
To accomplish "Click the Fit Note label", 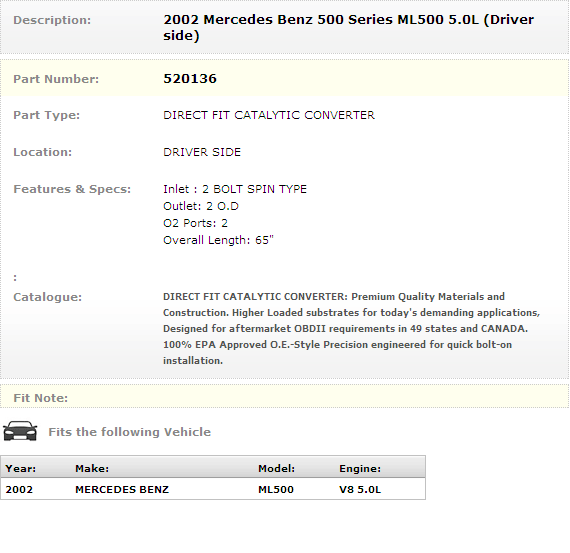I will [x=40, y=398].
